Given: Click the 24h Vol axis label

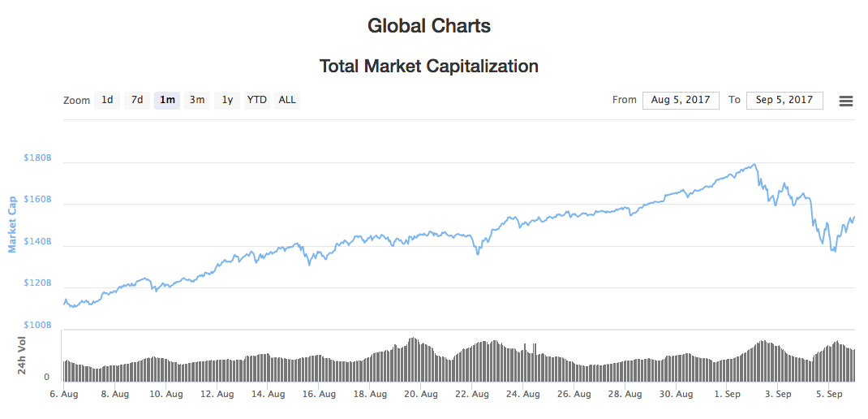Looking at the screenshot, I should click(x=24, y=356).
